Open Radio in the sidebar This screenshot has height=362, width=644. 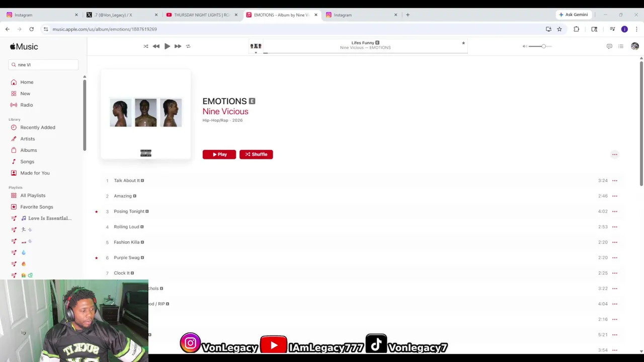[27, 105]
